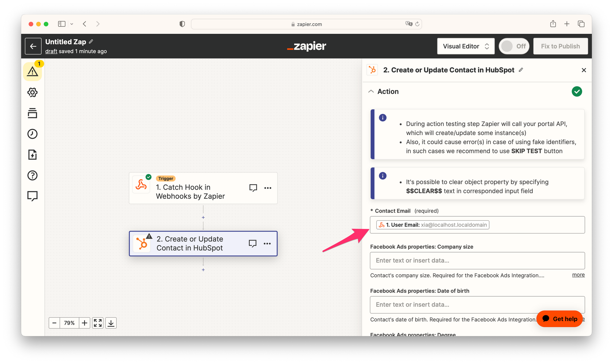
Task: Click Fix to Publish button
Action: pos(560,46)
